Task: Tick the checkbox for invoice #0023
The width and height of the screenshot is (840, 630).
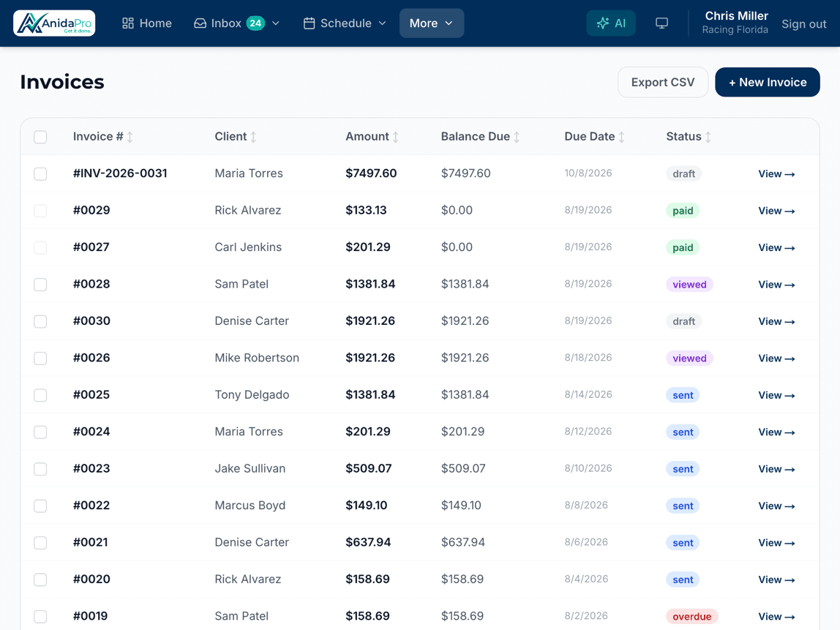Action: pyautogui.click(x=40, y=469)
